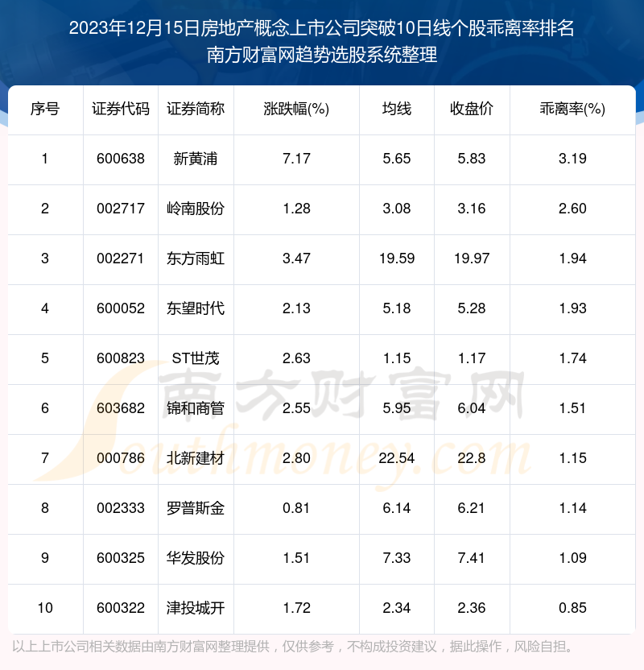Select stock code 002333

(121, 508)
